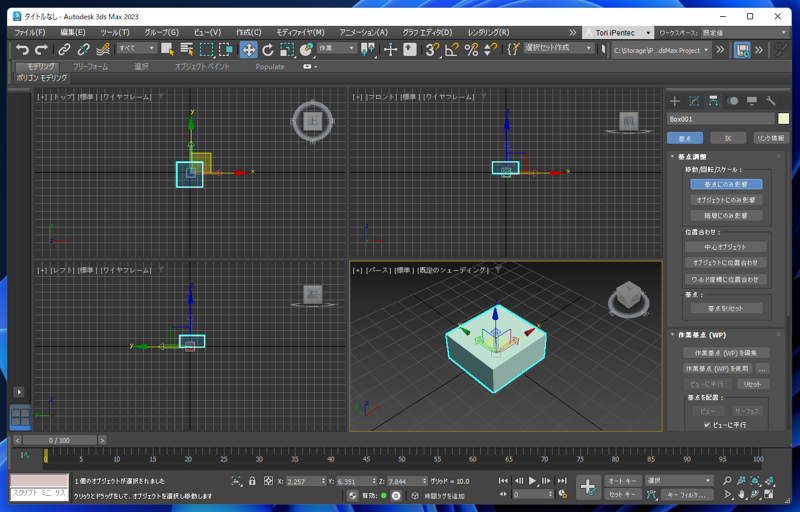Viewport: 800px width, 512px height.
Task: Open Select by Name list icon
Action: (187, 49)
